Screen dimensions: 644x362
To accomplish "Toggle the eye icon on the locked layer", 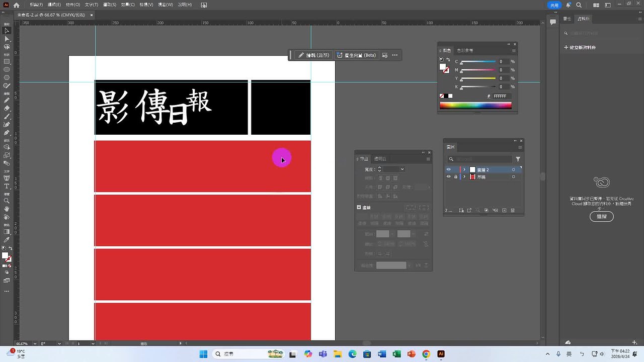I will coord(448,177).
